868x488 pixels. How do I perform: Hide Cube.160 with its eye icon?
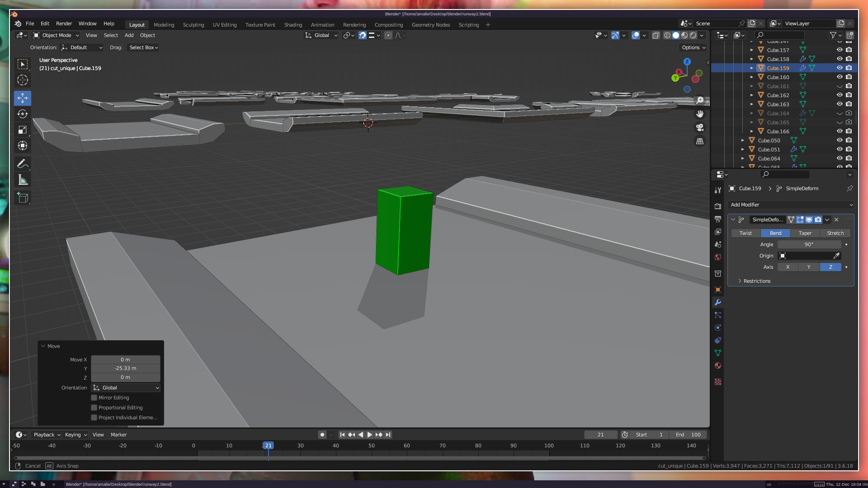pyautogui.click(x=840, y=77)
